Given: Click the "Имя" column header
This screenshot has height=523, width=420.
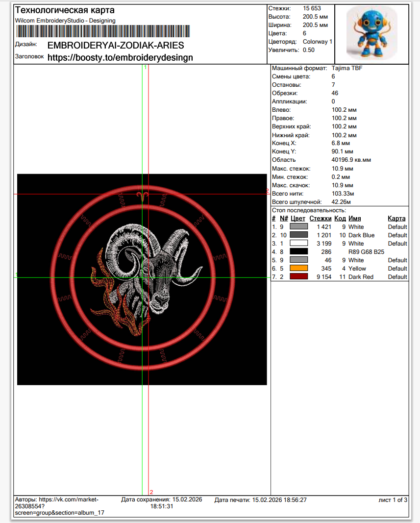Looking at the screenshot, I should pos(354,219).
